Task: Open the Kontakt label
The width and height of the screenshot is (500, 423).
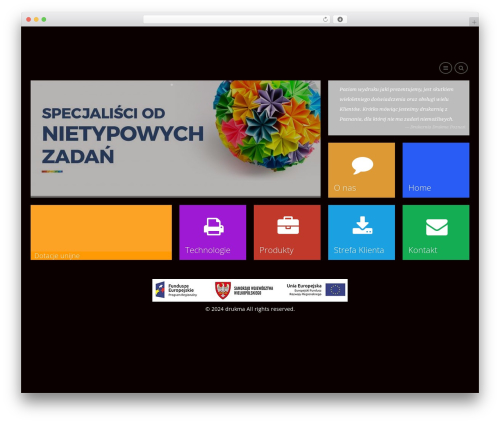Action: click(423, 250)
